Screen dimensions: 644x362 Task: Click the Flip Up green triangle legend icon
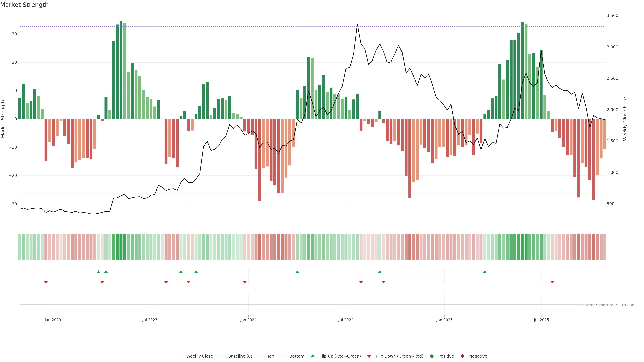tap(312, 356)
